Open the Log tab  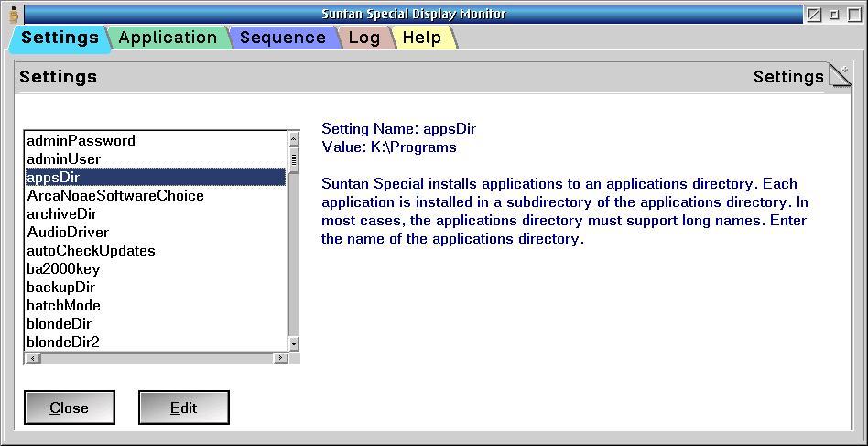364,38
